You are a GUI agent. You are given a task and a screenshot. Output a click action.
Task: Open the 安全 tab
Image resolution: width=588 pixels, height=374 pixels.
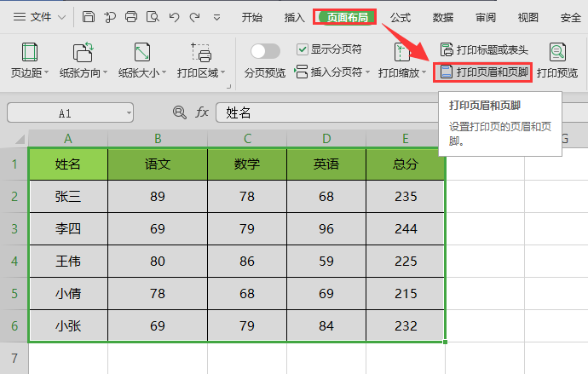tap(571, 17)
